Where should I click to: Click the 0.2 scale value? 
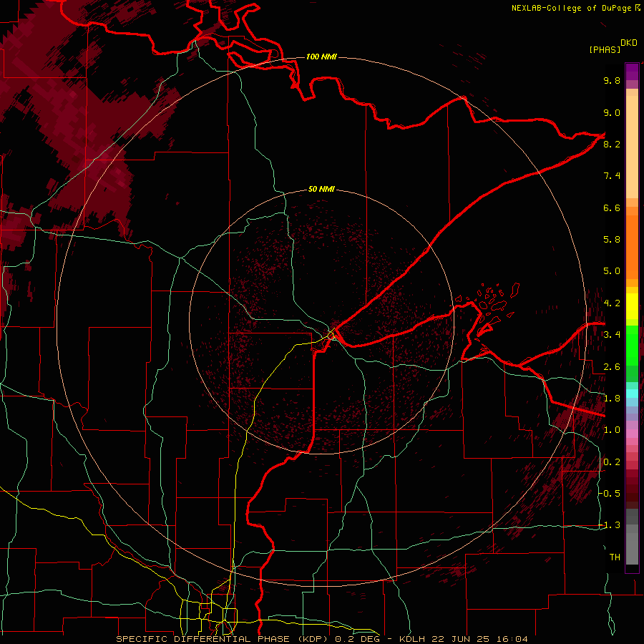(x=612, y=462)
